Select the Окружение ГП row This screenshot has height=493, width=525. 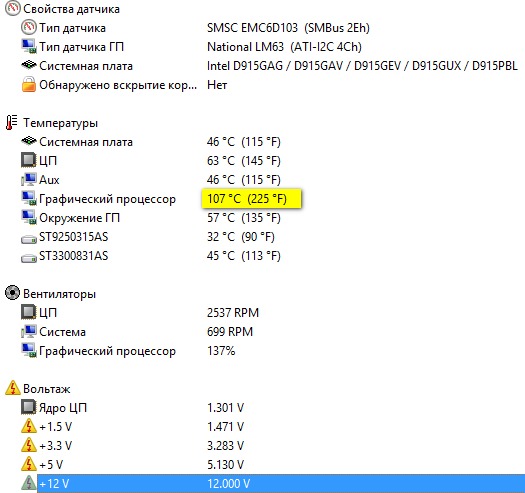262,218
